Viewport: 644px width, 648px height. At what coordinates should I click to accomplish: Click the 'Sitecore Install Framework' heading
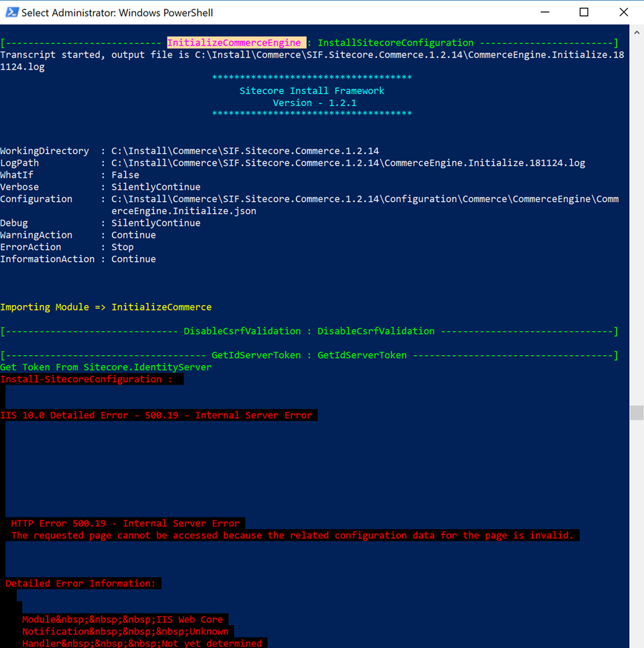[x=312, y=90]
